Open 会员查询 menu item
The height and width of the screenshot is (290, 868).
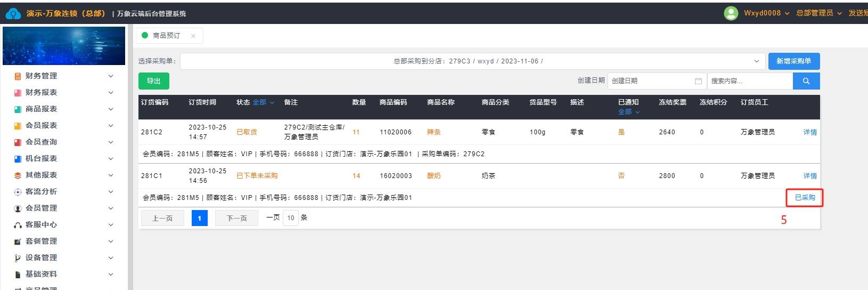pyautogui.click(x=64, y=142)
